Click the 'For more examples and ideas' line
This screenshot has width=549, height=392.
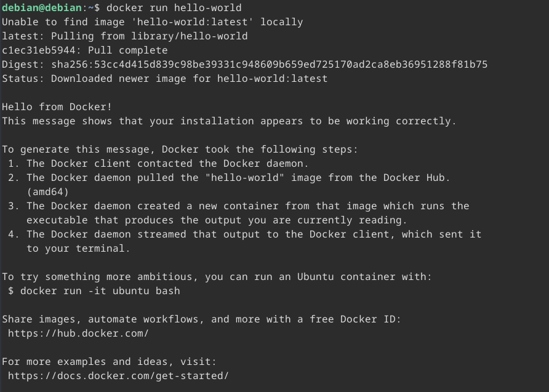109,361
